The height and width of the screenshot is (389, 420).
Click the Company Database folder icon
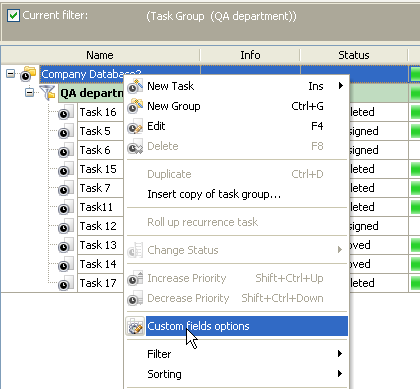[28, 74]
